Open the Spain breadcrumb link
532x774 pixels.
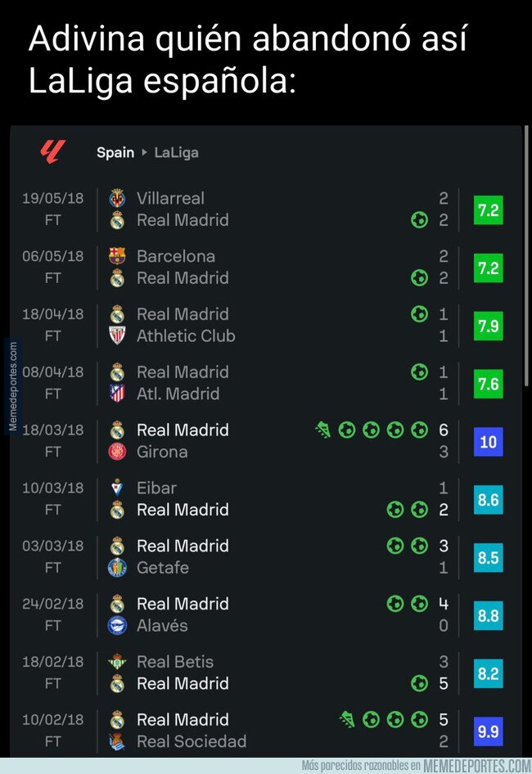(x=115, y=152)
